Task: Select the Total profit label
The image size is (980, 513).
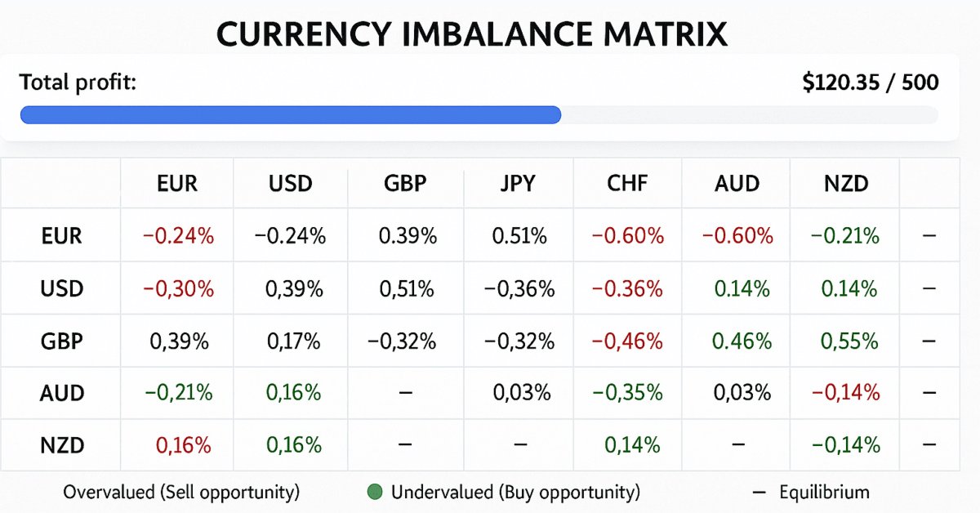Action: (x=78, y=83)
